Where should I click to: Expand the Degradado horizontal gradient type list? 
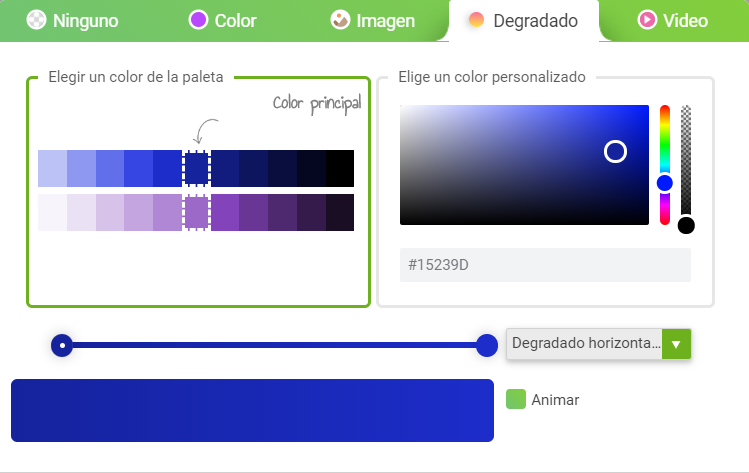click(599, 344)
